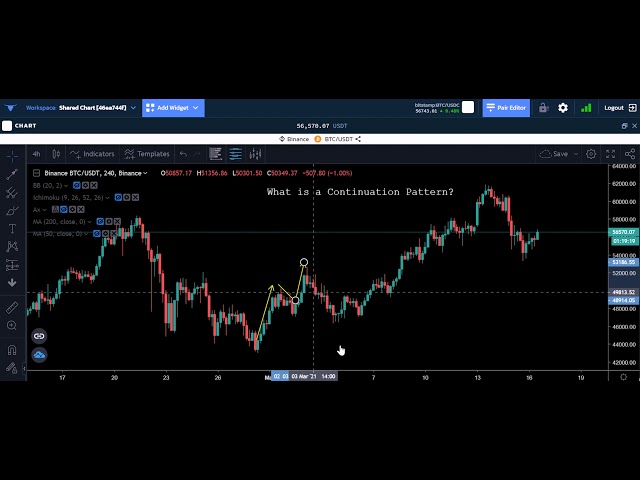The height and width of the screenshot is (480, 640).
Task: Save the chart layout
Action: tap(554, 154)
